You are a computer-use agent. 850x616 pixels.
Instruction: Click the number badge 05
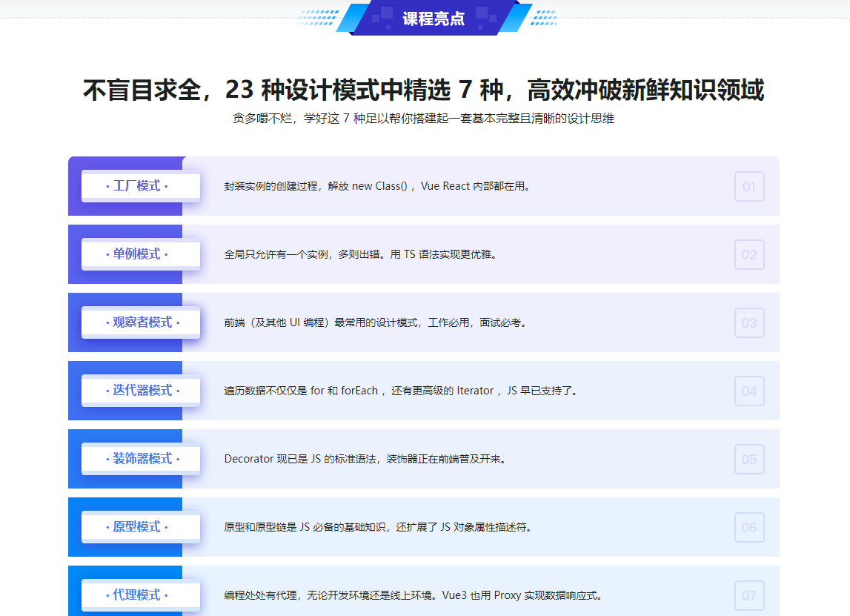pyautogui.click(x=749, y=459)
